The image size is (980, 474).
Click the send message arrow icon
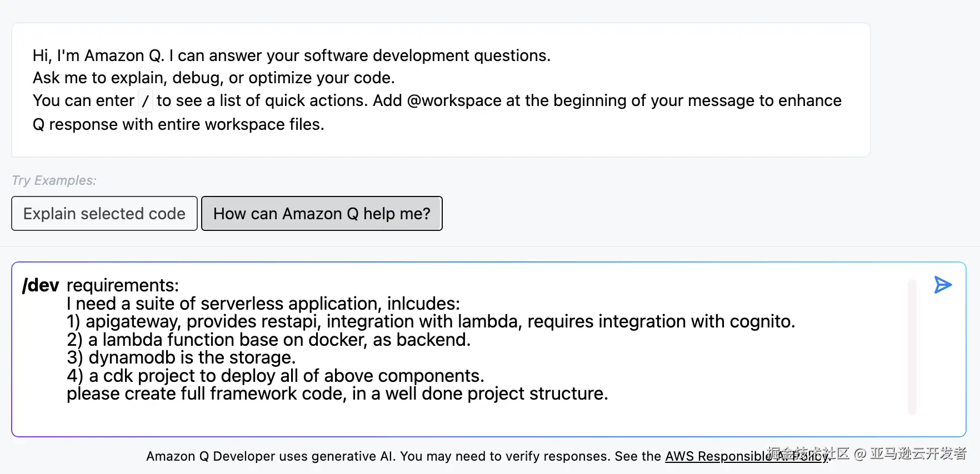tap(943, 285)
